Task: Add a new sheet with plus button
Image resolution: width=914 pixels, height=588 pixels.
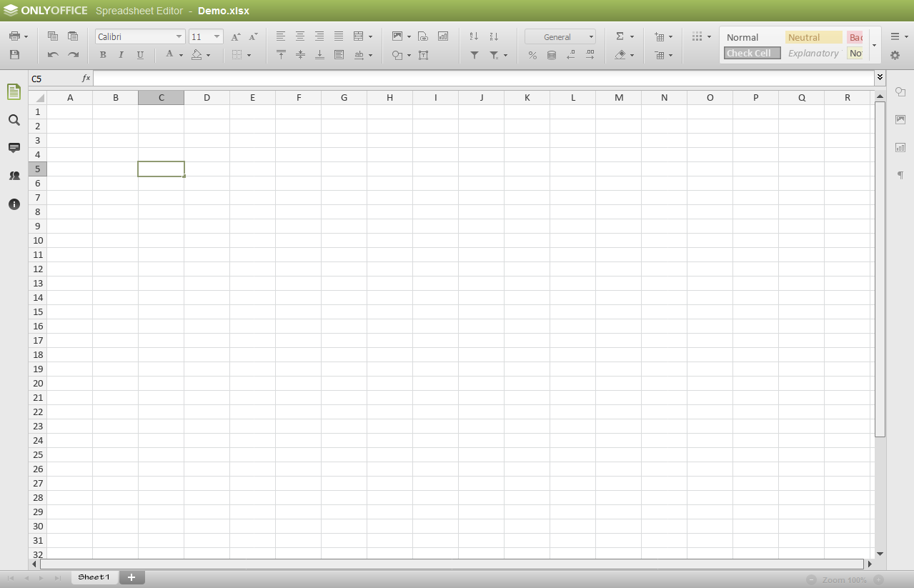Action: [x=131, y=577]
